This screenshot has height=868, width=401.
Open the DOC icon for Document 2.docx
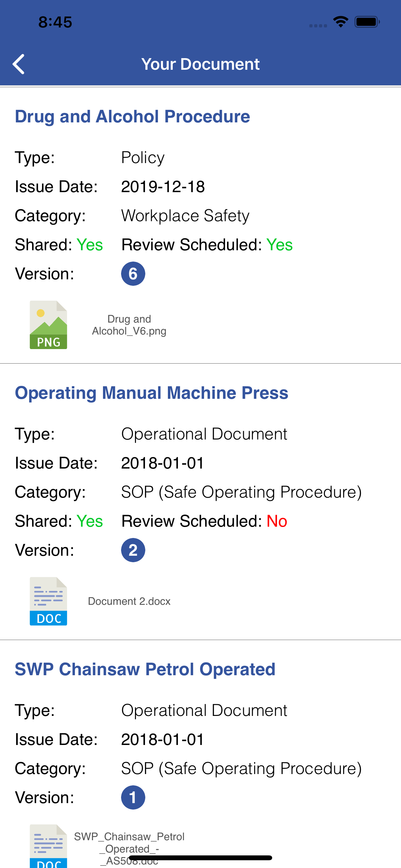click(48, 601)
